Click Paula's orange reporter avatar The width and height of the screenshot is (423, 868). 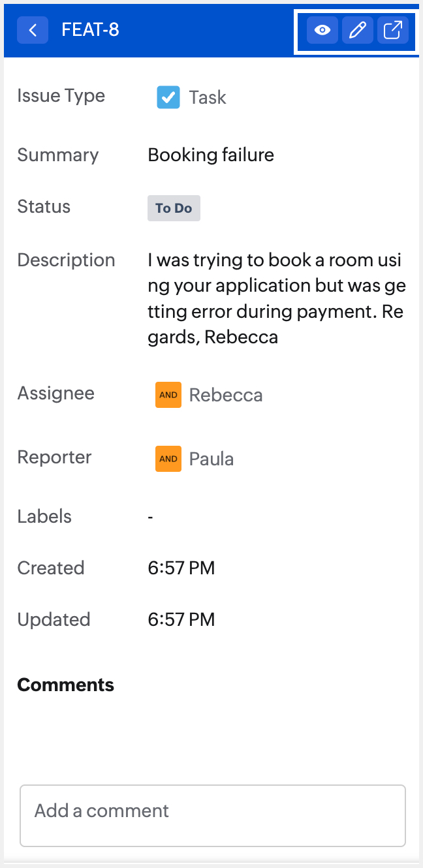pyautogui.click(x=168, y=459)
